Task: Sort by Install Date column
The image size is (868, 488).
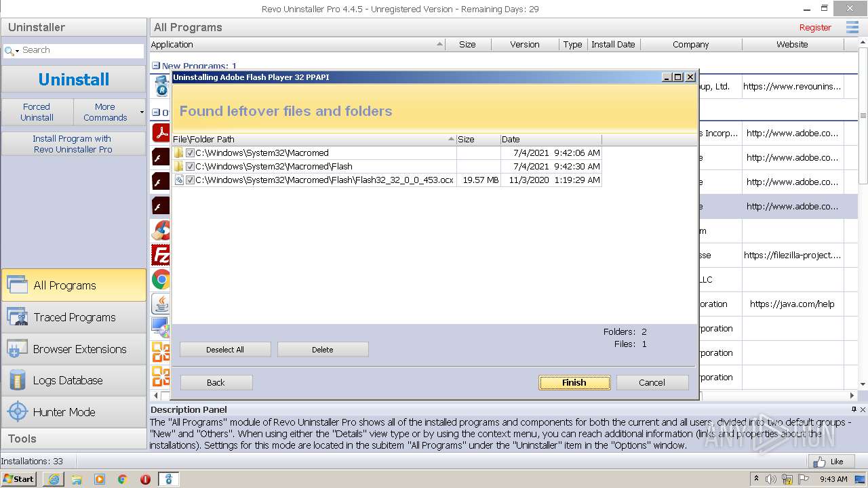Action: coord(613,45)
